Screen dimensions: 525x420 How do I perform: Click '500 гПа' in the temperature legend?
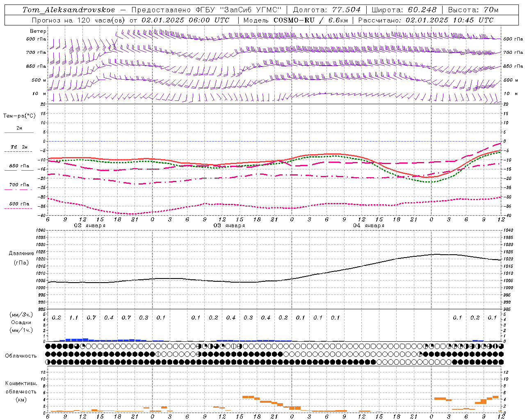tap(19, 204)
